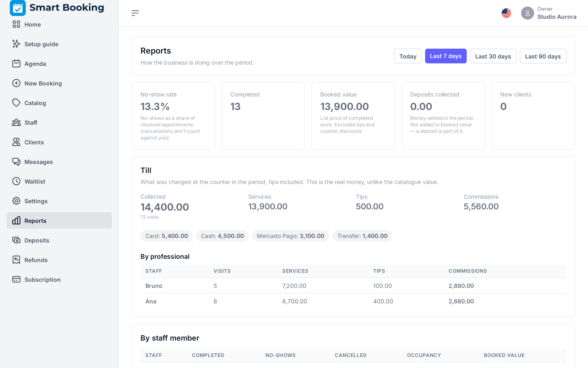Screen dimensions: 588x368
Task: Select Bruno in the By professional table
Action: (154, 286)
